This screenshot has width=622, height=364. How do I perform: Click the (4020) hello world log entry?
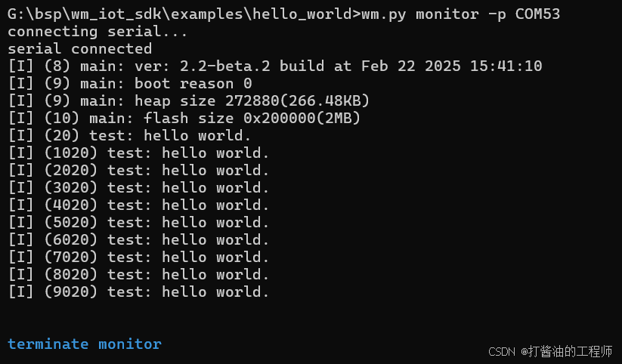(138, 205)
